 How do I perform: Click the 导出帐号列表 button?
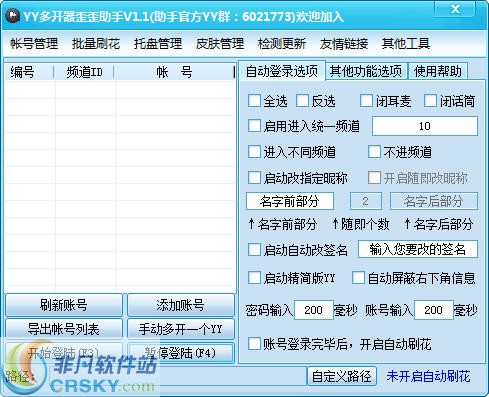click(64, 329)
